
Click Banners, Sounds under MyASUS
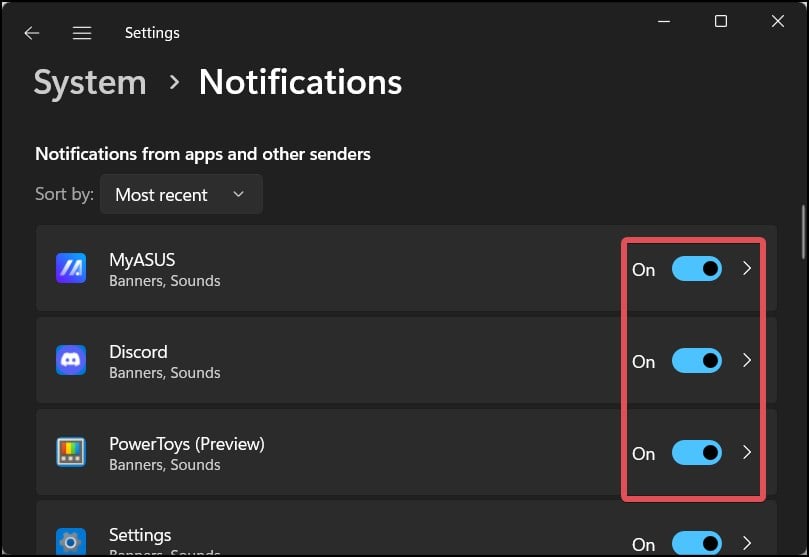tap(165, 281)
